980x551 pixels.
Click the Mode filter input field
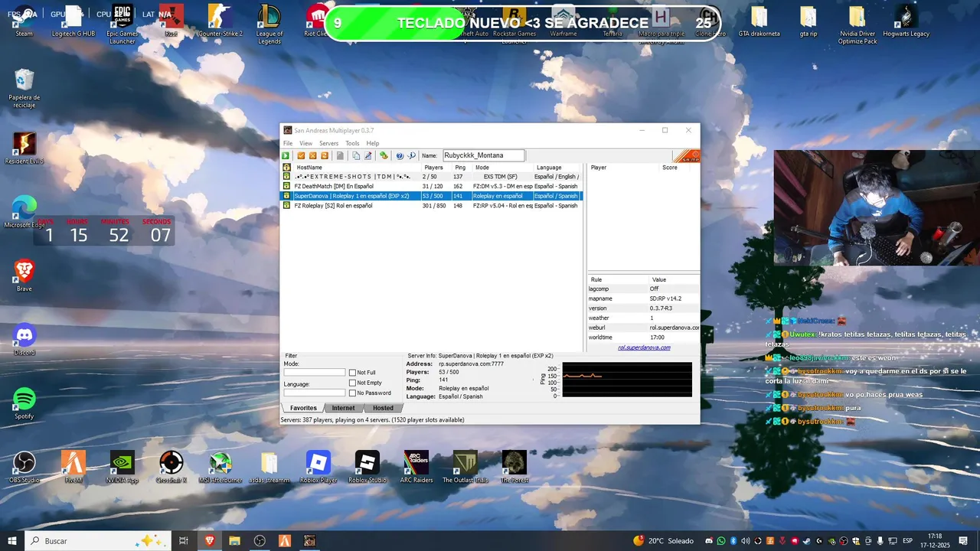tap(315, 373)
